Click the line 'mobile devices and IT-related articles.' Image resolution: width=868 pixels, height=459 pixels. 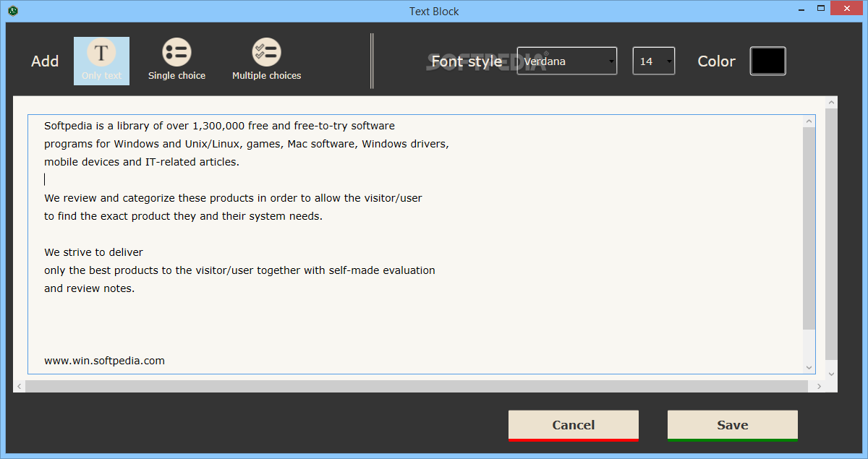click(x=142, y=162)
